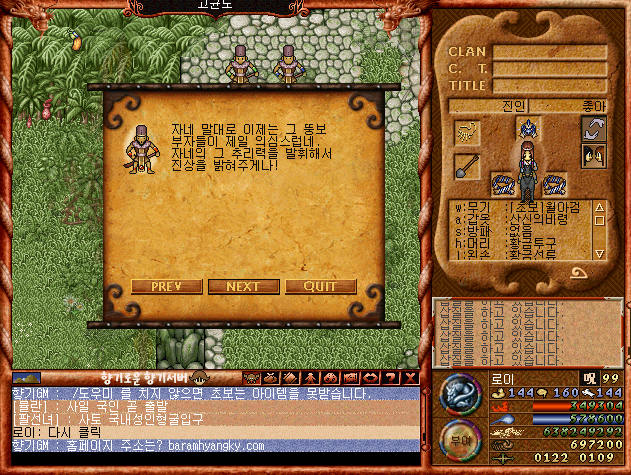Click the PREV button in the dialog scroll

pos(166,287)
